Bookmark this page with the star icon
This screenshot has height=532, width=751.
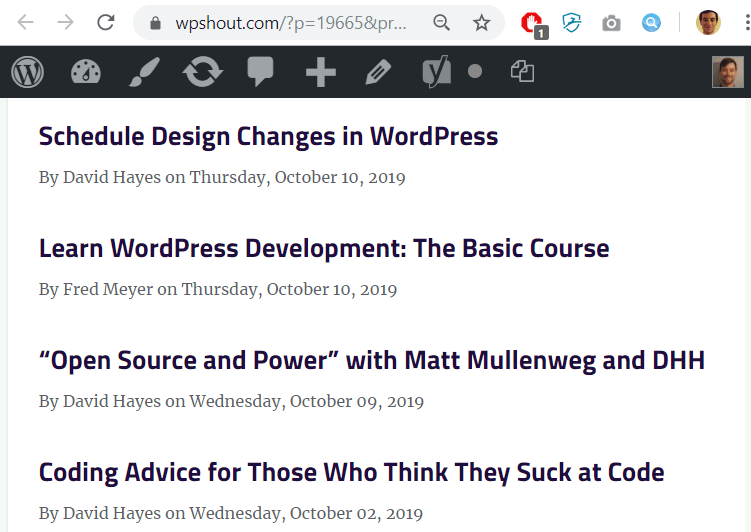pos(482,22)
